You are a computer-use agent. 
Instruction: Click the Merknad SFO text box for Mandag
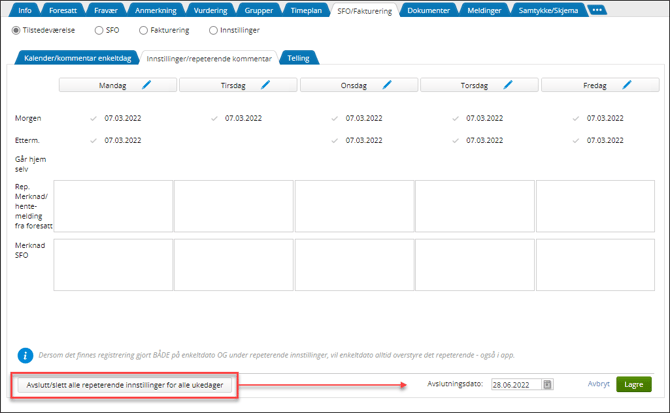[113, 265]
